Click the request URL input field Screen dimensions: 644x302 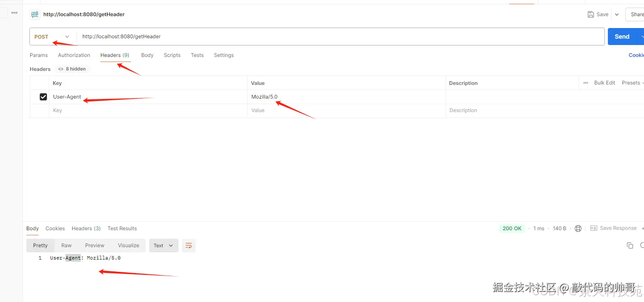tap(340, 37)
